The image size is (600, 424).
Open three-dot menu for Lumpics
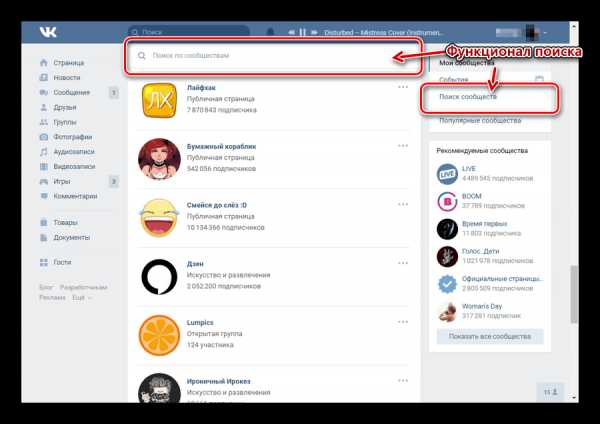coord(403,322)
